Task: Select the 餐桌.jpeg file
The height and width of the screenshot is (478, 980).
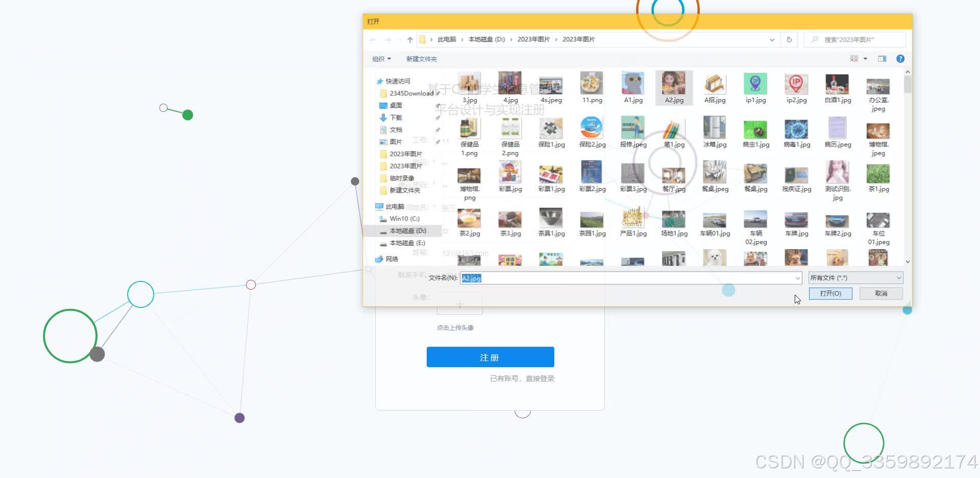Action: click(x=715, y=176)
